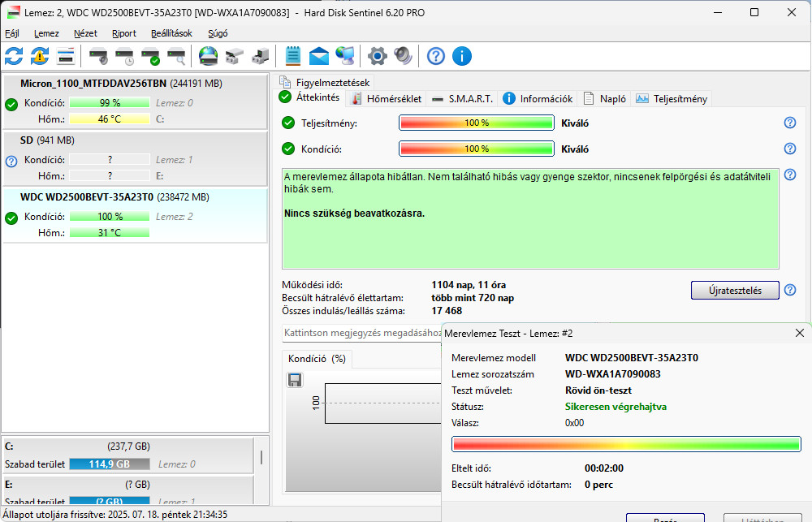The height and width of the screenshot is (522, 812).
Task: Open the Fájl menu
Action: tap(12, 33)
